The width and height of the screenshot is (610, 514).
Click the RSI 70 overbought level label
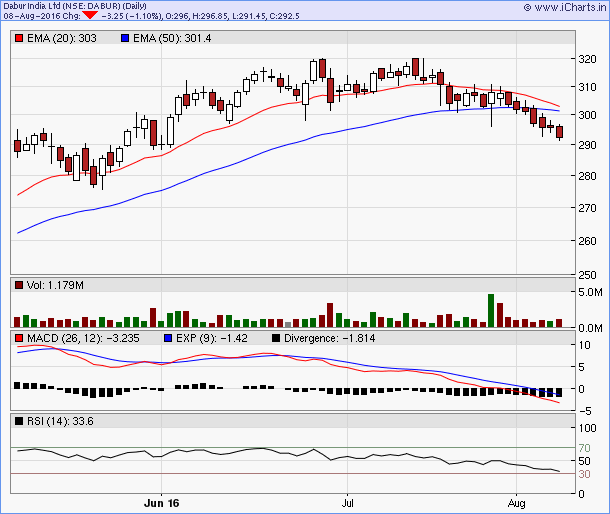click(x=584, y=448)
